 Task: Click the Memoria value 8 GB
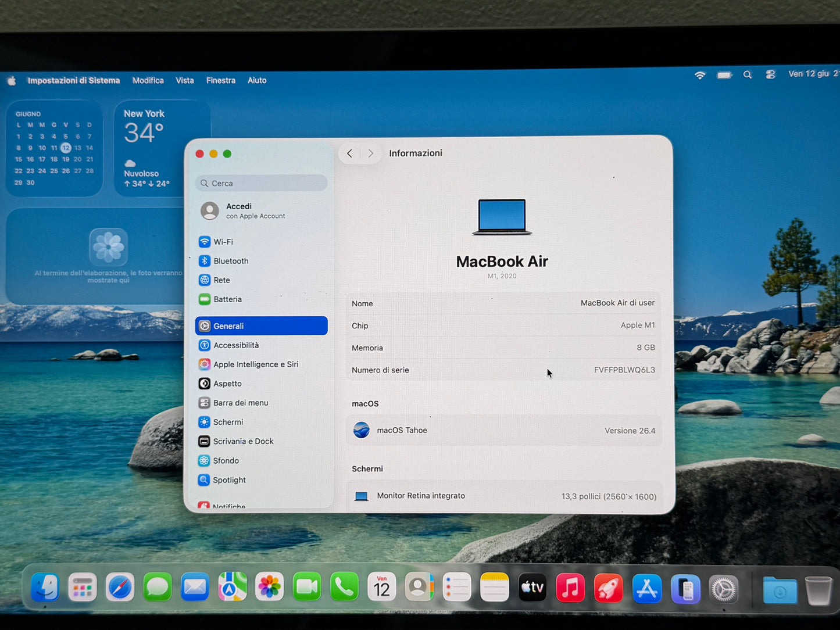point(645,348)
